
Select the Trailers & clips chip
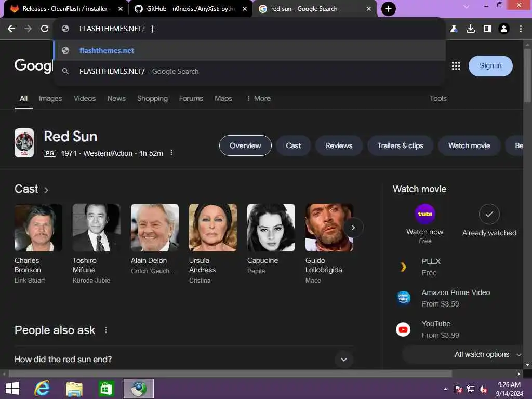[401, 145]
